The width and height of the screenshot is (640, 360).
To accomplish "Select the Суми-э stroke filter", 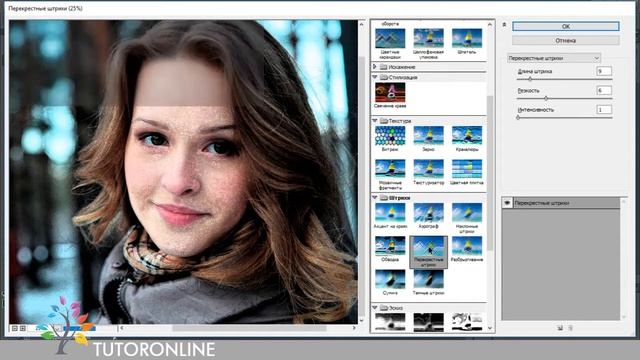I will click(390, 279).
